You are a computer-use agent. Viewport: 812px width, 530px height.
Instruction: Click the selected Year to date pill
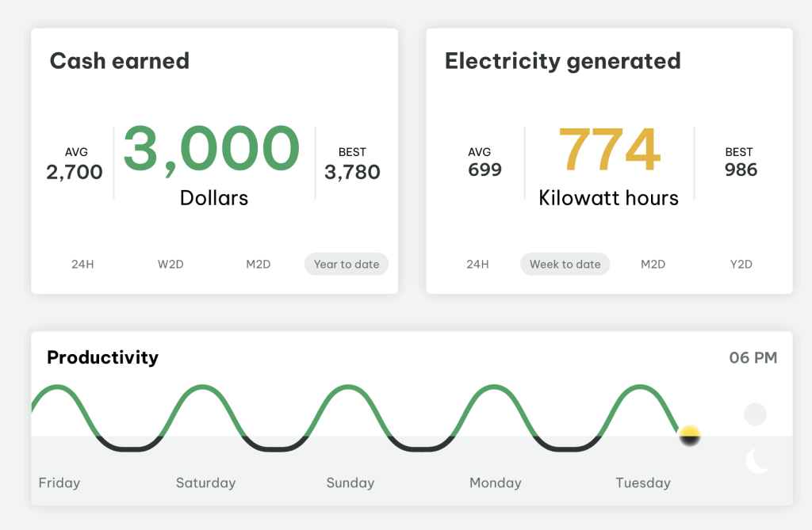pyautogui.click(x=346, y=264)
